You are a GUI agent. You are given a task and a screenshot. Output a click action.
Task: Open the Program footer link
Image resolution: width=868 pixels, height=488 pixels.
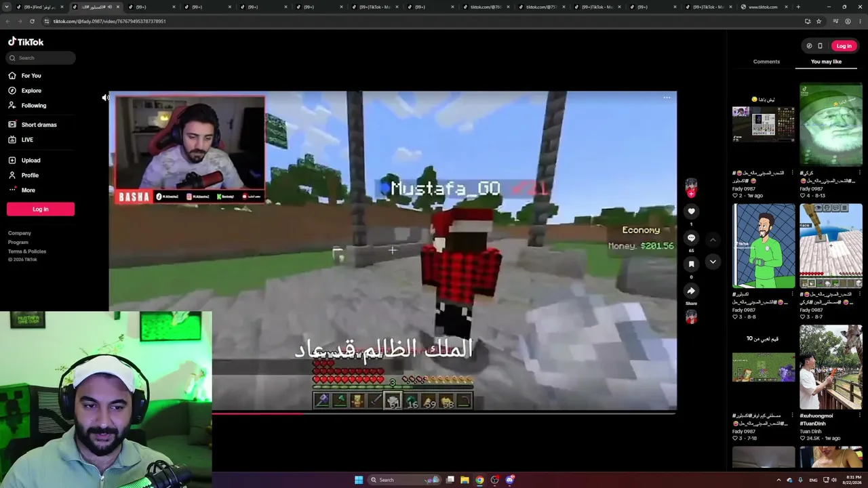tap(18, 242)
